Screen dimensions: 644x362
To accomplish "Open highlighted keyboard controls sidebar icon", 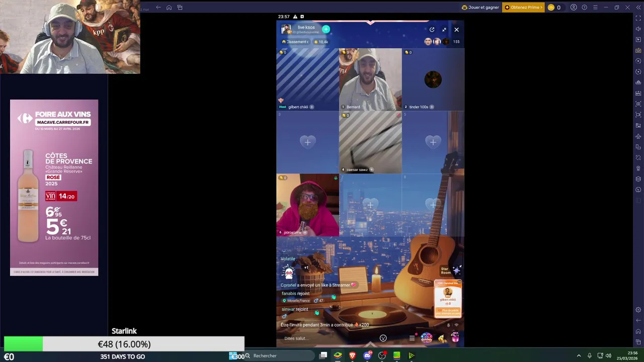I will point(638,50).
